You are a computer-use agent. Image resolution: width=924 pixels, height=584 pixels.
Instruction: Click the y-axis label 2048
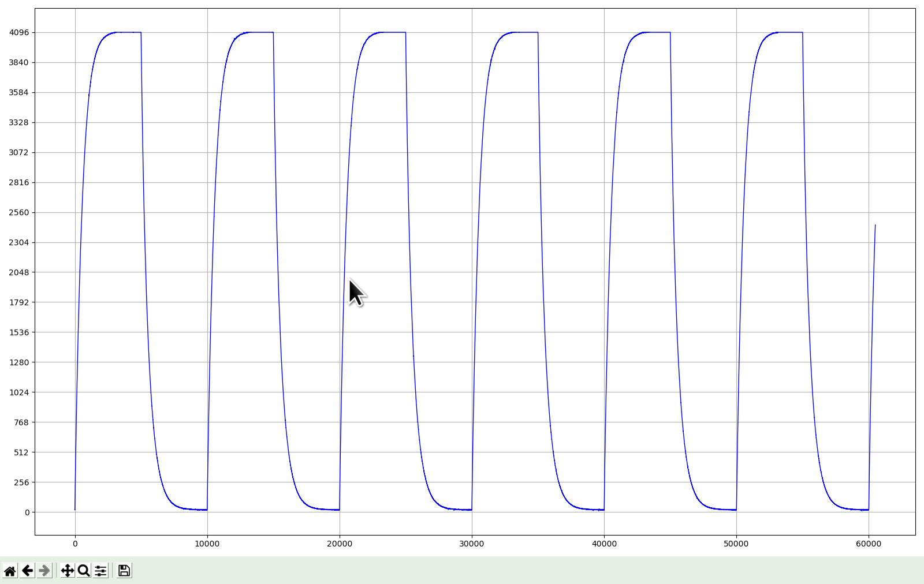(18, 272)
